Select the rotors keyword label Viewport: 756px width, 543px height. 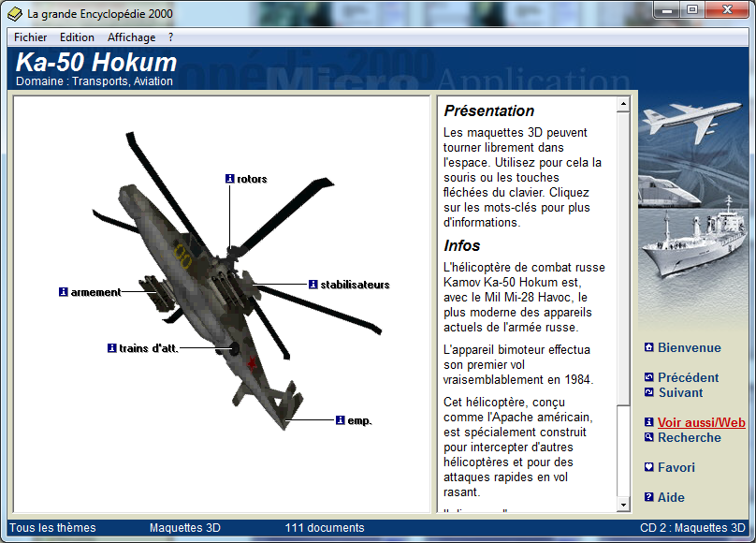point(252,179)
